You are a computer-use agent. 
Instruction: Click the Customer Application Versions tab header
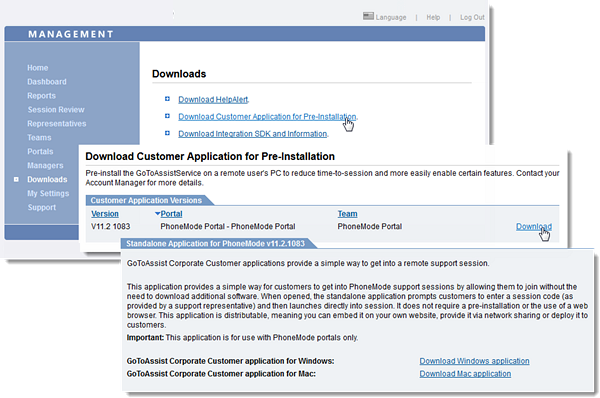tap(146, 200)
